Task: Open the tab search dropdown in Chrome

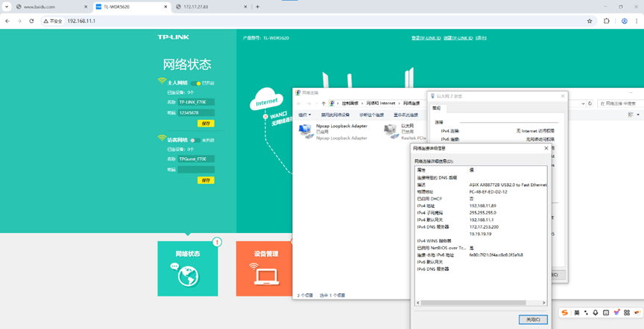Action: point(7,7)
